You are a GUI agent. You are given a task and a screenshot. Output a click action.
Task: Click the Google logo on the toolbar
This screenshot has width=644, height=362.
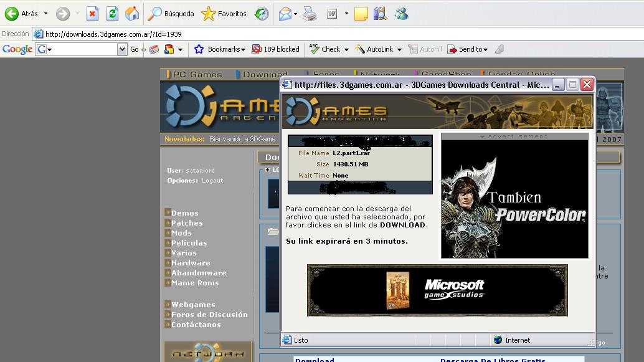(17, 49)
